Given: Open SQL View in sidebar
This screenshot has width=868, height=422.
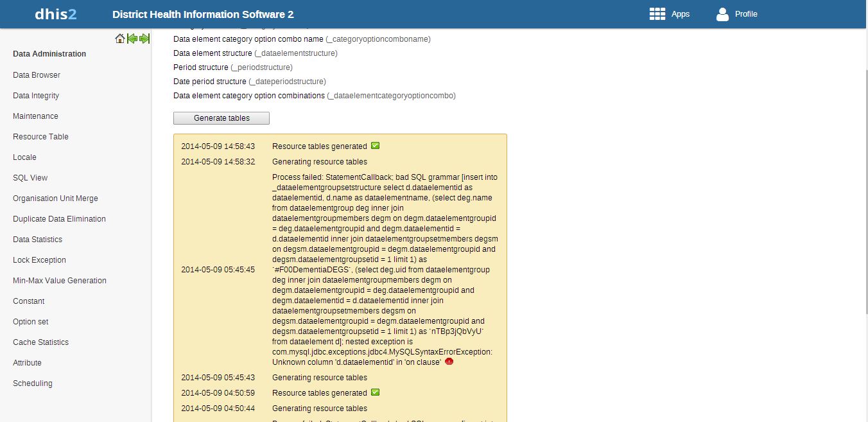Looking at the screenshot, I should click(x=30, y=178).
